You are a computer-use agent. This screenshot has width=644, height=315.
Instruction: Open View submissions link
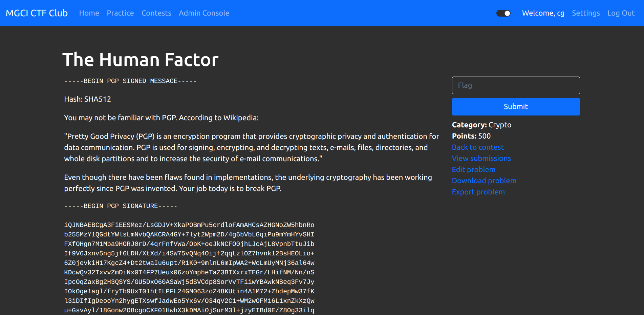coord(481,159)
